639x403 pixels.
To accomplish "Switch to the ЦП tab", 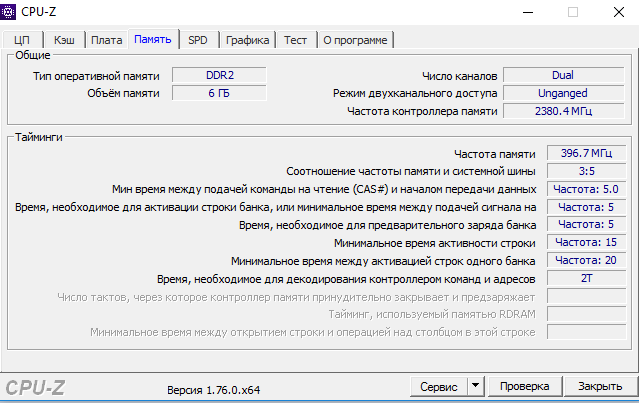I will 22,40.
